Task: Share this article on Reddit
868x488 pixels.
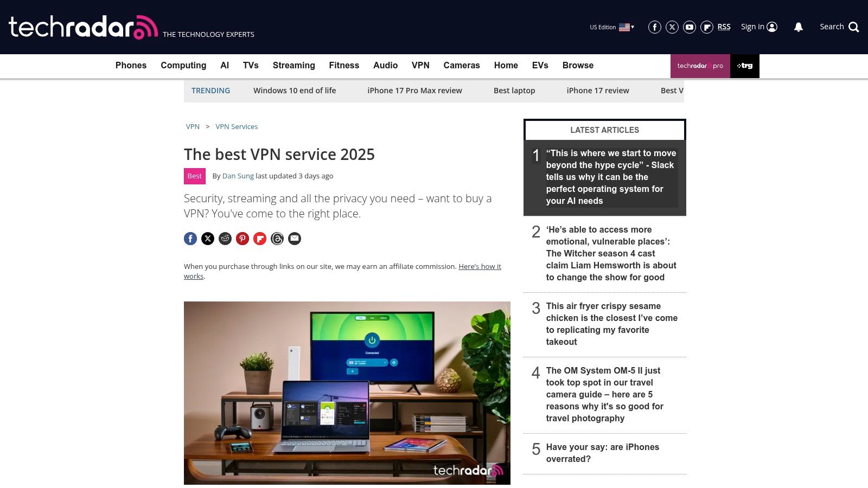Action: pyautogui.click(x=225, y=239)
